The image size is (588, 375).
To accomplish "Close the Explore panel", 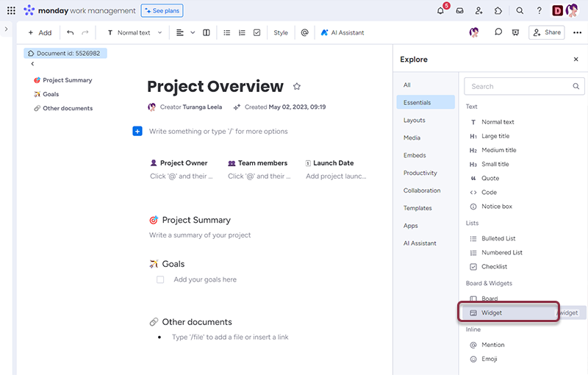I will click(576, 60).
